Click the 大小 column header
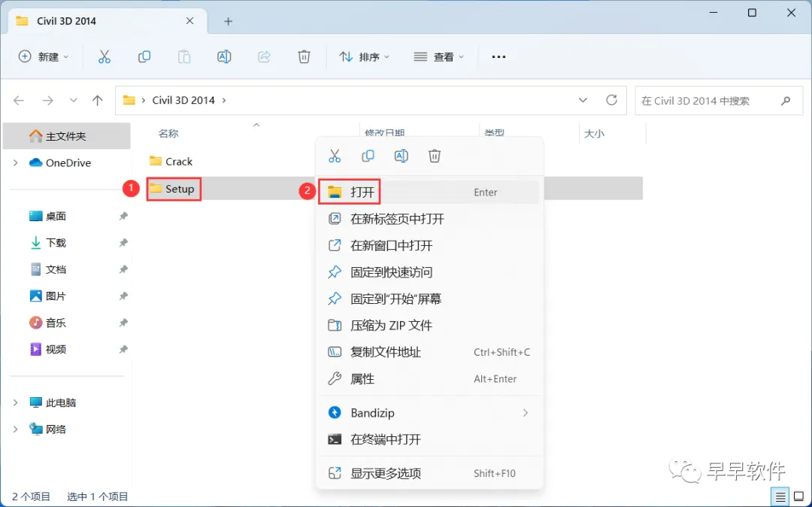Viewport: 812px width, 507px height. [x=594, y=134]
